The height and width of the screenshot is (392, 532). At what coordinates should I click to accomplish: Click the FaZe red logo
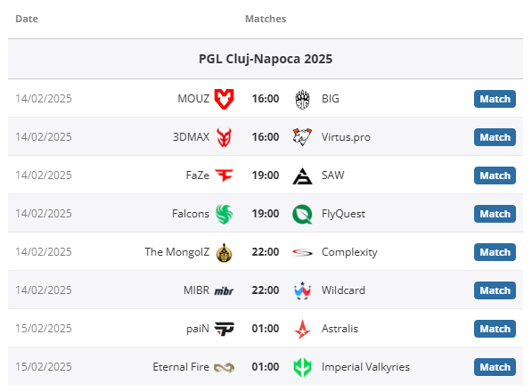click(224, 176)
